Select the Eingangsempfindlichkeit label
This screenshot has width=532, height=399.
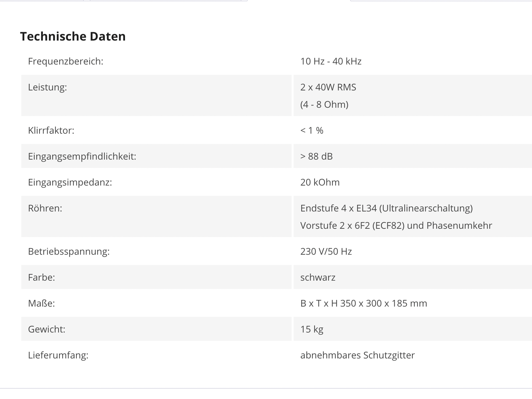[x=82, y=157]
